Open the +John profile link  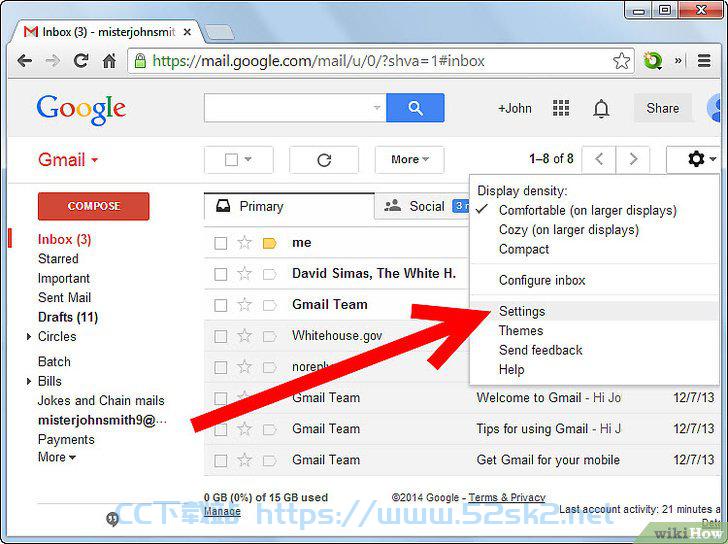514,108
